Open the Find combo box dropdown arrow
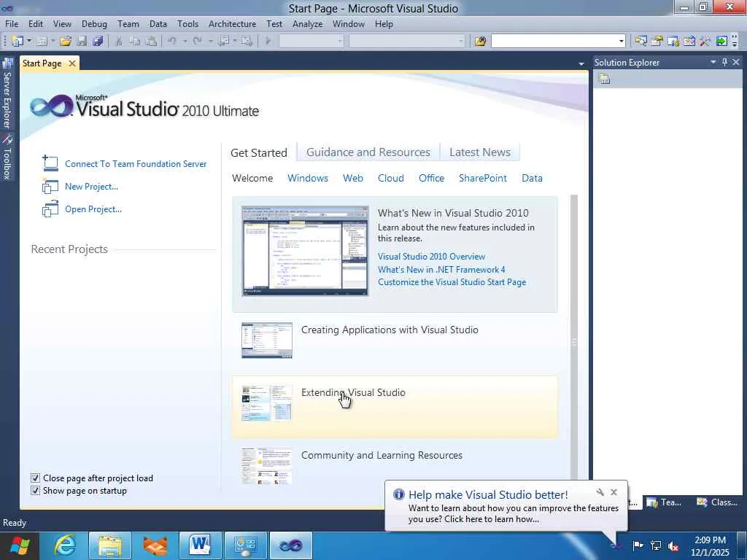This screenshot has width=747, height=560. tap(621, 41)
